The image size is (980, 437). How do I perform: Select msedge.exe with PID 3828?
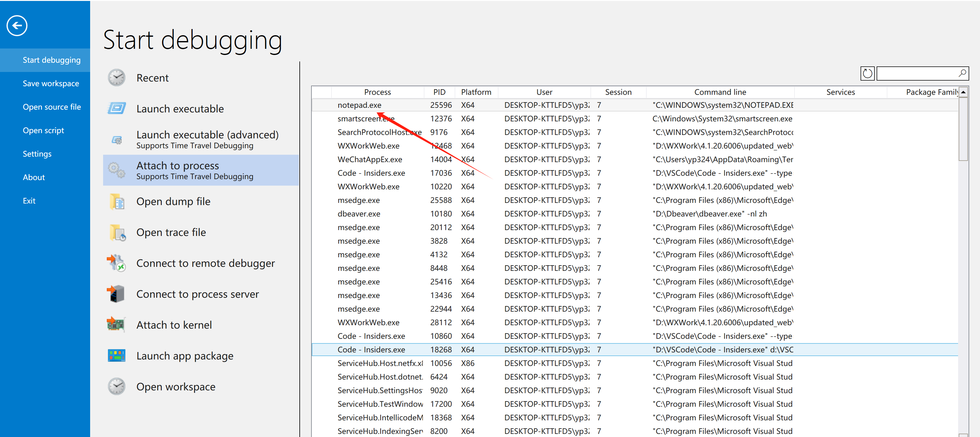(x=635, y=241)
